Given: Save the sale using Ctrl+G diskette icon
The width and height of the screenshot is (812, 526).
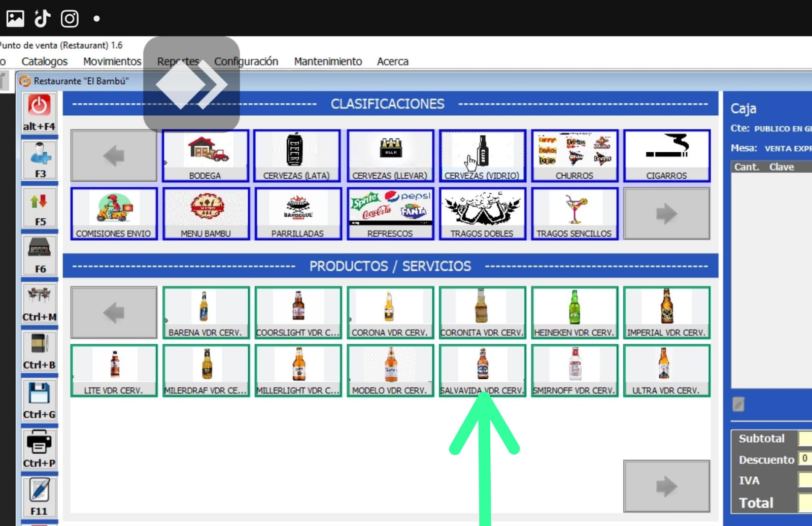Looking at the screenshot, I should (39, 400).
